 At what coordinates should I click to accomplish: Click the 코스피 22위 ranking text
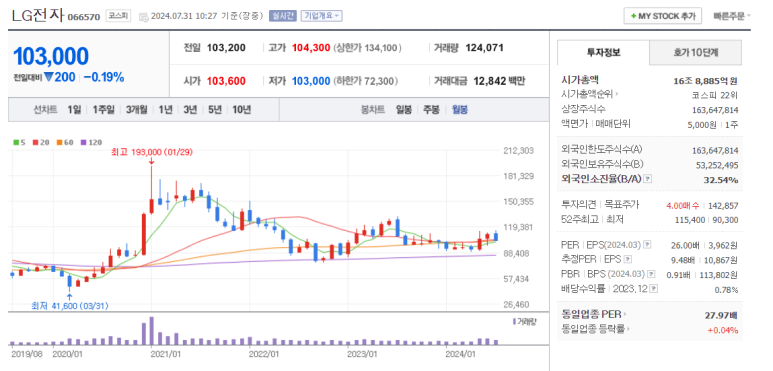point(715,95)
